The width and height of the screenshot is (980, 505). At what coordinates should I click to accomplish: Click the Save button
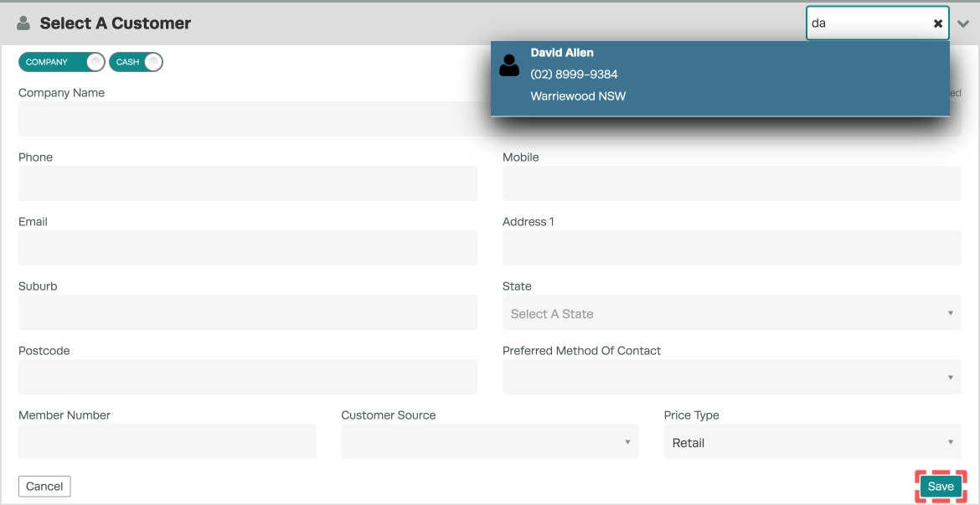click(x=941, y=487)
